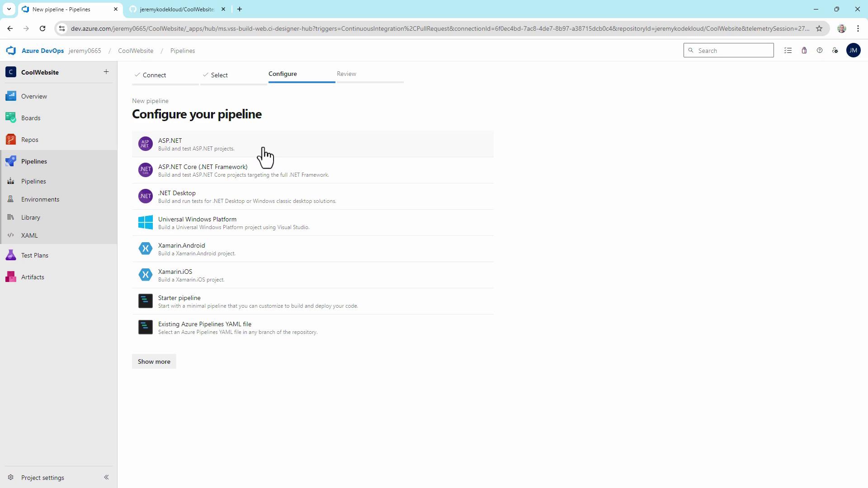The width and height of the screenshot is (868, 488).
Task: Open the Repos sidebar icon
Action: [11, 140]
